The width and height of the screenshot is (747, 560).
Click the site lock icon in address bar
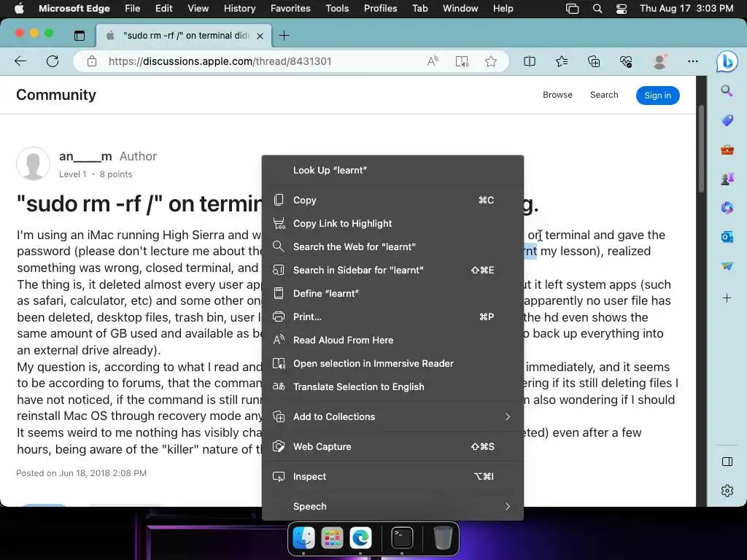click(92, 61)
